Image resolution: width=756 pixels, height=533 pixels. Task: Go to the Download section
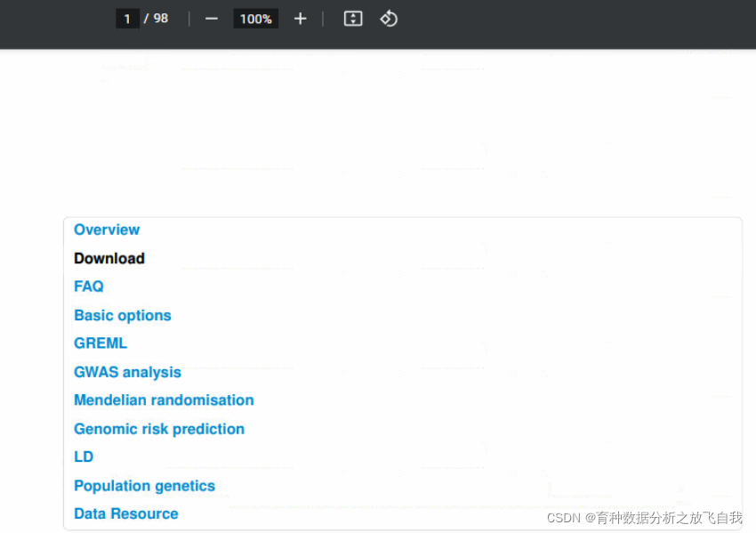[x=109, y=258]
